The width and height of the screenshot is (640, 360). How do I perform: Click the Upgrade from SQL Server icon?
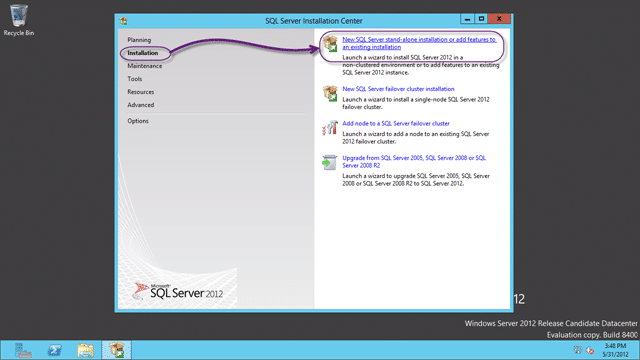tap(329, 162)
